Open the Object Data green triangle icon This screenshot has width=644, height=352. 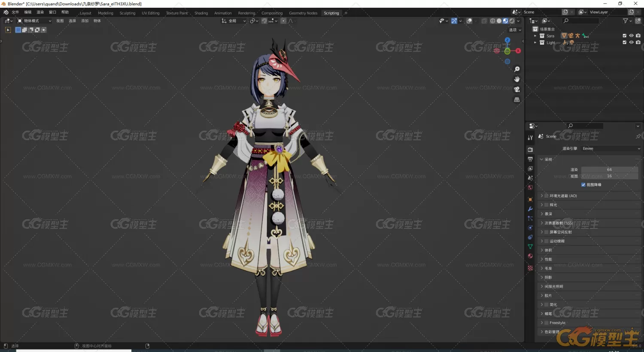[530, 247]
